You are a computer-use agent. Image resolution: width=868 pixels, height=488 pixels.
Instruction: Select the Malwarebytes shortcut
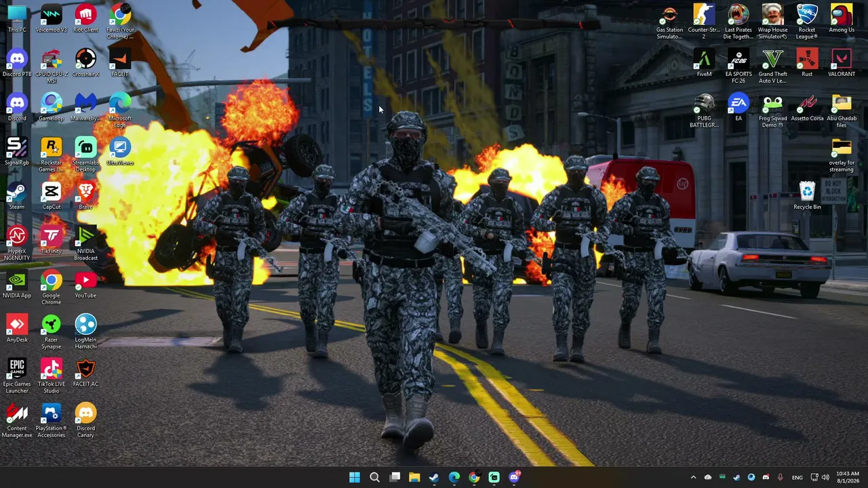85,107
